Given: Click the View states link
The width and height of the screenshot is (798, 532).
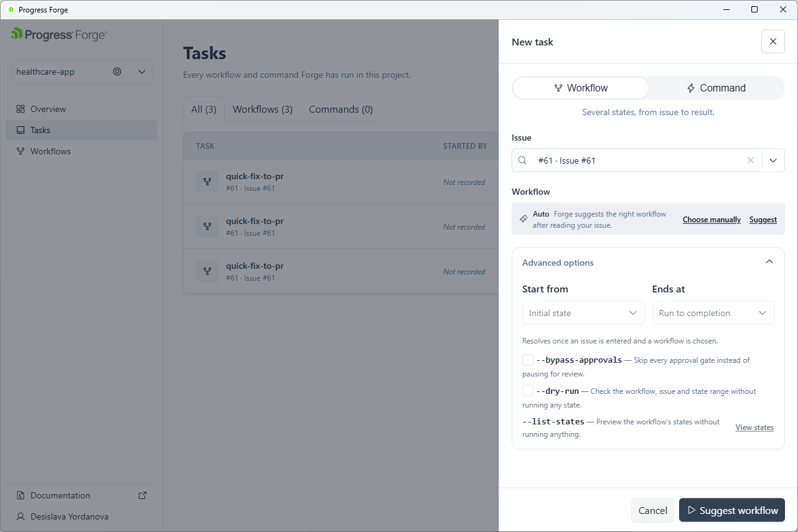Looking at the screenshot, I should point(754,427).
